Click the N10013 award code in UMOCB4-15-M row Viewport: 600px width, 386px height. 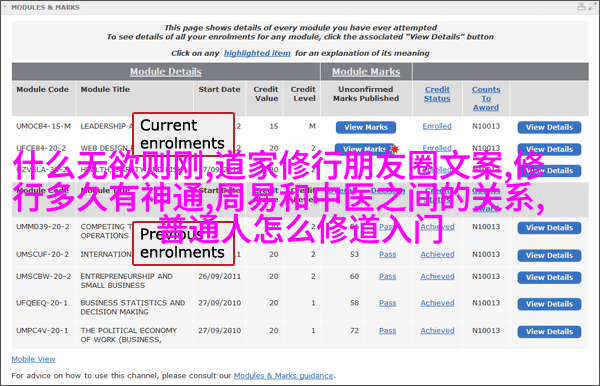point(486,126)
